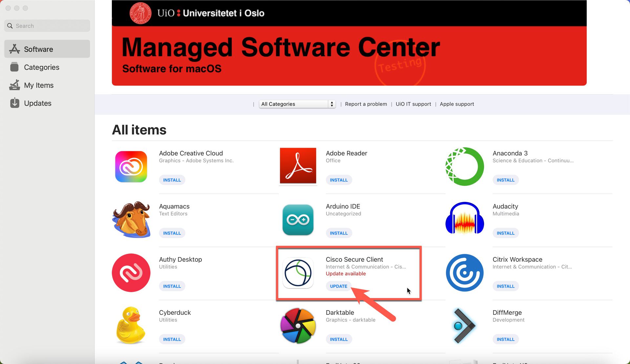Update Cisco Secure Client
This screenshot has width=630, height=364.
(338, 286)
